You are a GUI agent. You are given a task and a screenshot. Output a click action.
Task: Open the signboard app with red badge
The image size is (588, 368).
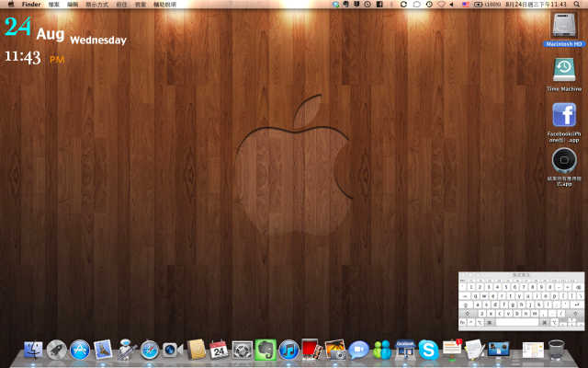coord(452,349)
